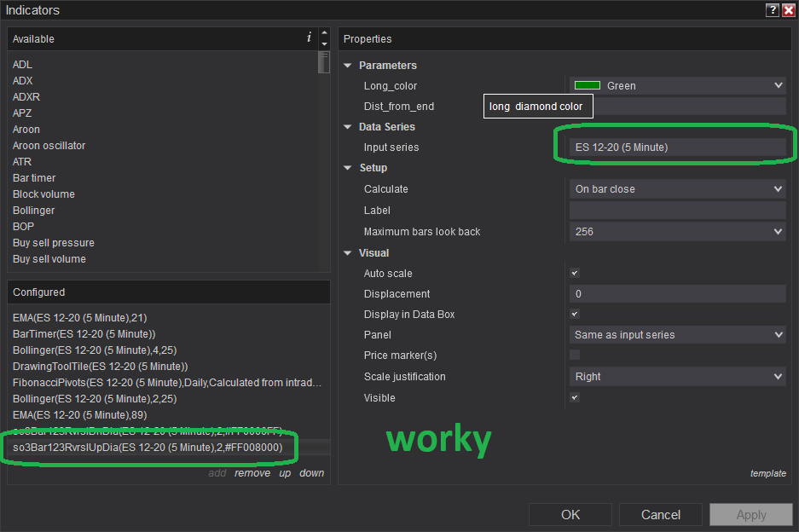799x532 pixels.
Task: Click the Input series field
Action: [678, 147]
